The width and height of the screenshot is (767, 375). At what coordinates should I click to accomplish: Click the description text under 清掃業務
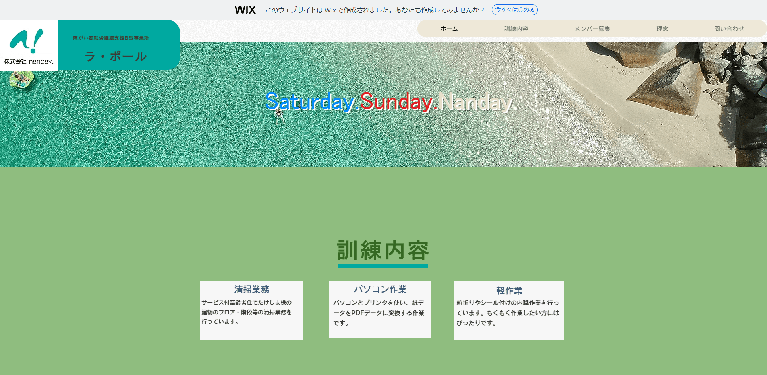pos(247,312)
